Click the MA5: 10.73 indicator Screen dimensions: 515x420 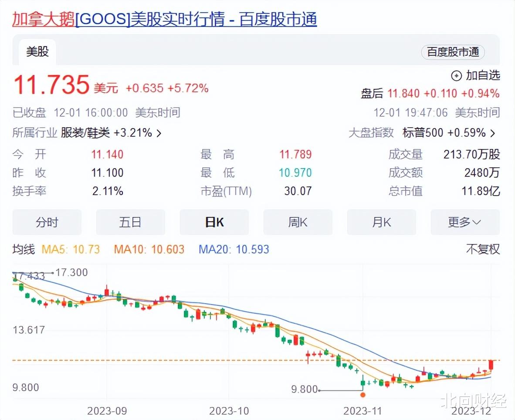pyautogui.click(x=71, y=249)
